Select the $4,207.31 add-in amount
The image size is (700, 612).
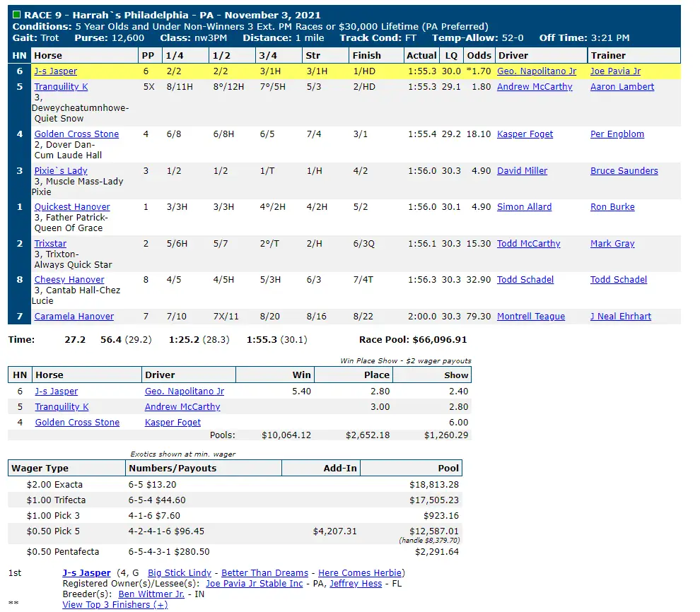click(335, 531)
